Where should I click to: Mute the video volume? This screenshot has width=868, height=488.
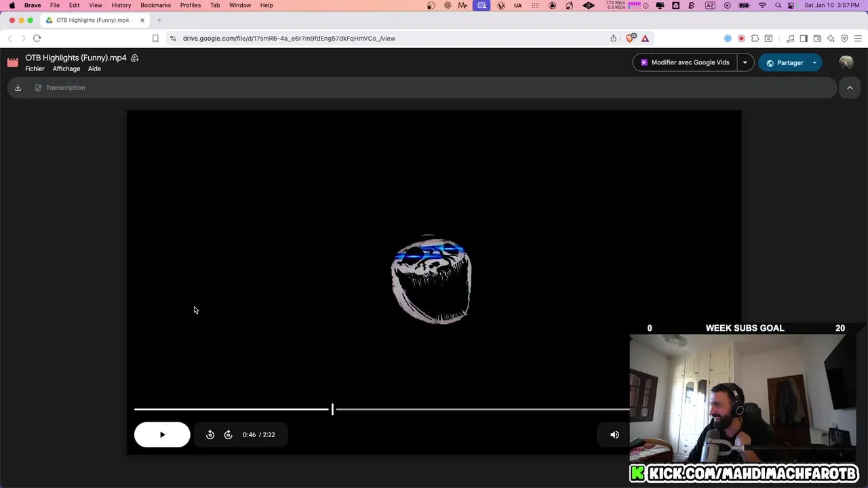(x=614, y=434)
